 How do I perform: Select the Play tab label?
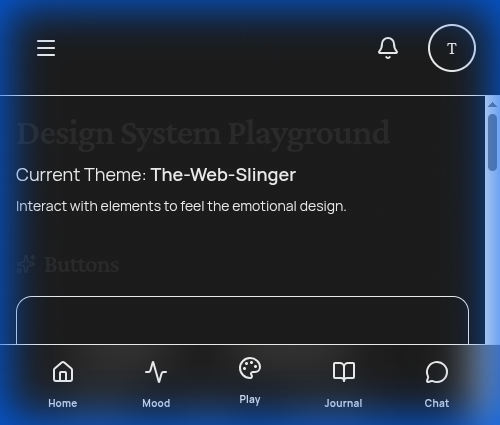tap(250, 399)
